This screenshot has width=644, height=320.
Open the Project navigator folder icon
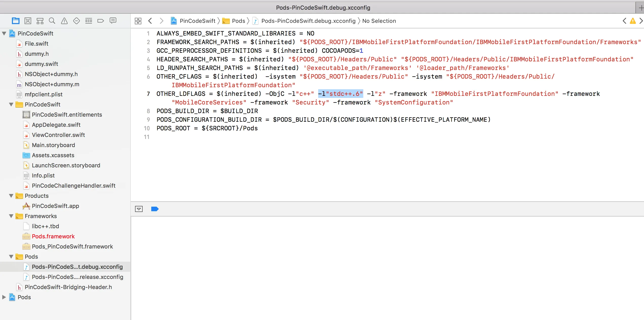pos(16,21)
